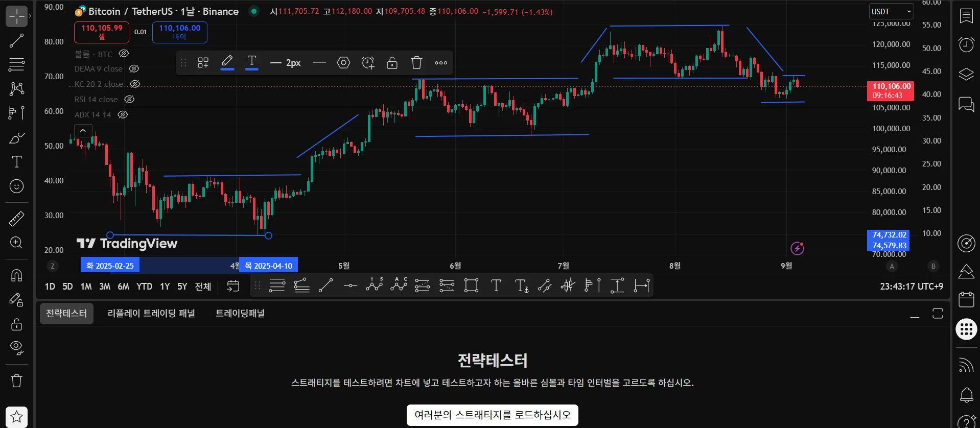This screenshot has width=980, height=428.
Task: Open the chart patterns tool group
Action: [x=16, y=89]
